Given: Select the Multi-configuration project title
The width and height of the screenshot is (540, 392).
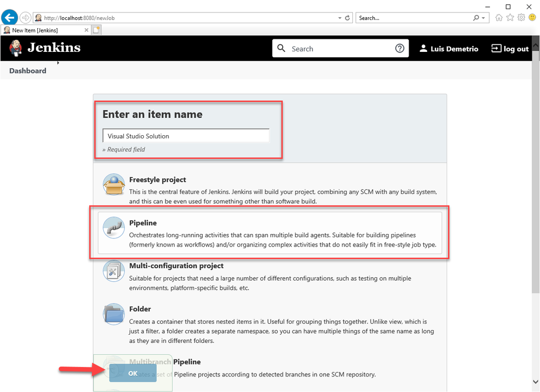Looking at the screenshot, I should [176, 265].
